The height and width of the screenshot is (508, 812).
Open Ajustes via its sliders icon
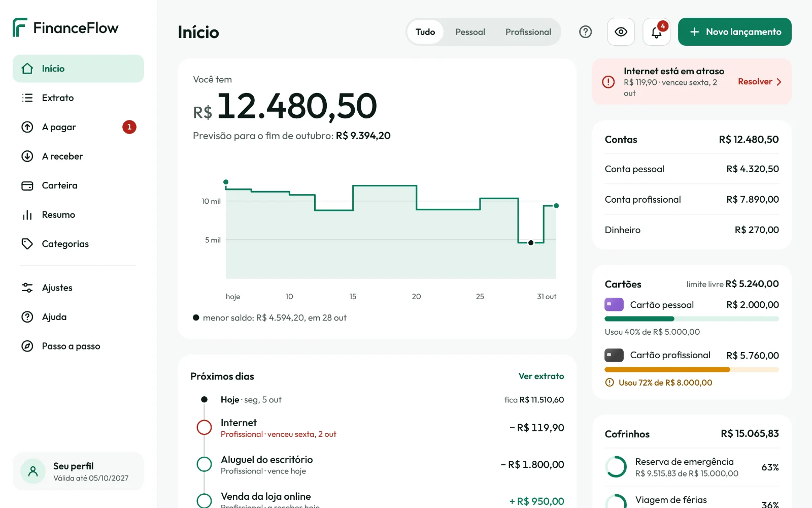coord(27,288)
